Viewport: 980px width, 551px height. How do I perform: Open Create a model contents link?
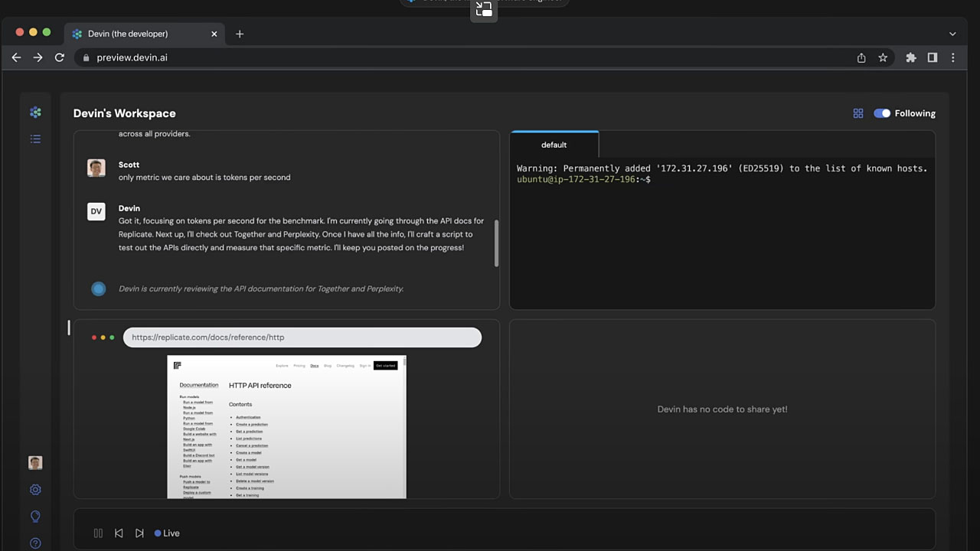(x=249, y=453)
